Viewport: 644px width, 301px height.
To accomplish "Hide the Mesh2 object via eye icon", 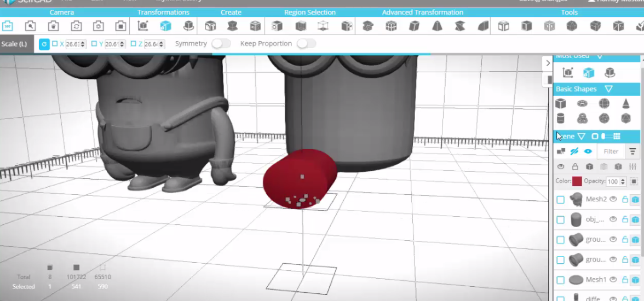I will [613, 199].
